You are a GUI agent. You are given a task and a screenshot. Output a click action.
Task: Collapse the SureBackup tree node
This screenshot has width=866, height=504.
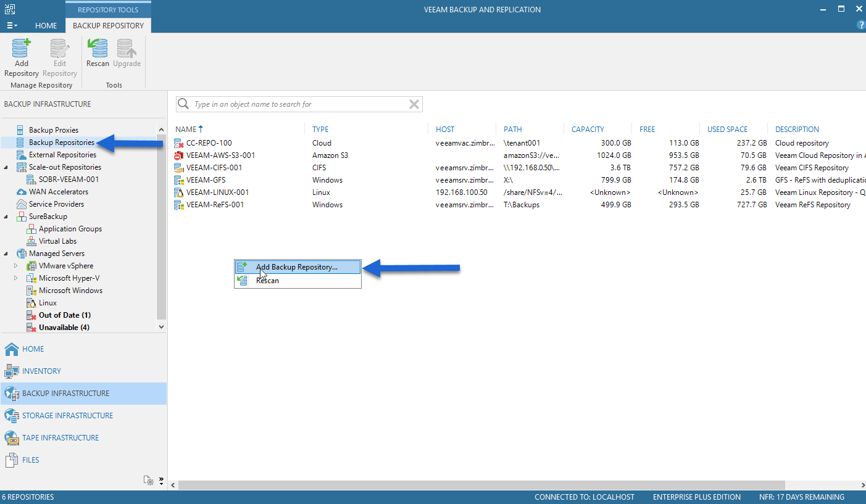click(6, 217)
